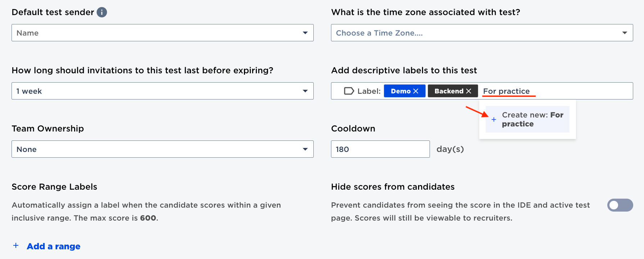
Task: Open the Choose a Time Zone dropdown
Action: pos(482,33)
